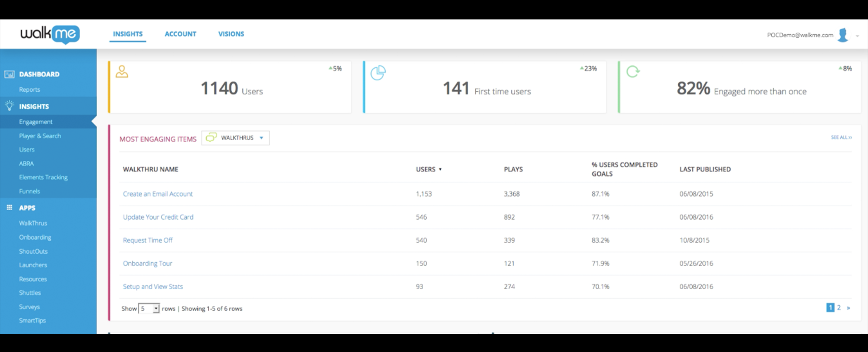Click the First time users pie icon

(x=378, y=73)
